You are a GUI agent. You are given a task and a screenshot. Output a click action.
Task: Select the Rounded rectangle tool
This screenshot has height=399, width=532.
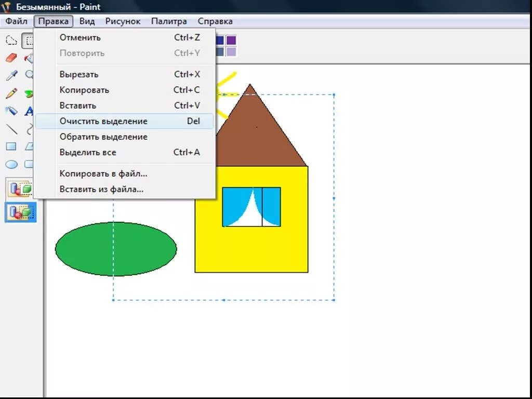30,165
